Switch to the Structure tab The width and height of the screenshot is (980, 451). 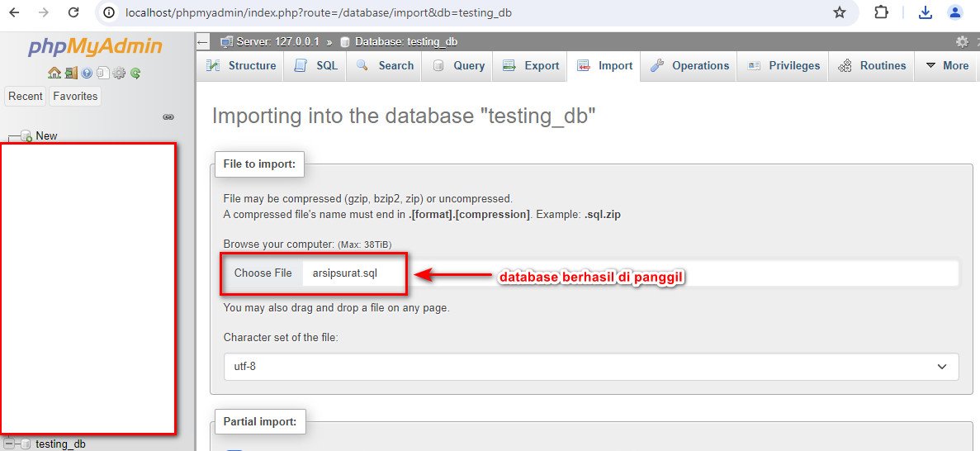coord(240,66)
